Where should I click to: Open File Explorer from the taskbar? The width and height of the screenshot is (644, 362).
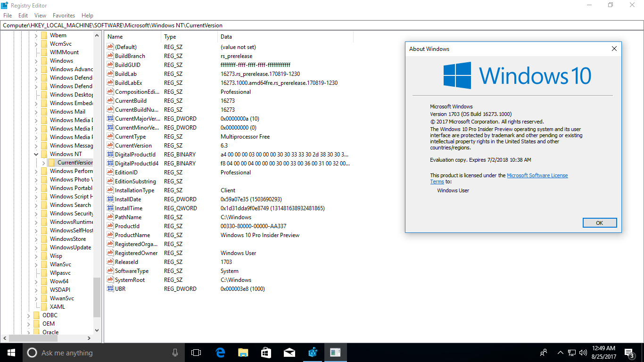[243, 353]
